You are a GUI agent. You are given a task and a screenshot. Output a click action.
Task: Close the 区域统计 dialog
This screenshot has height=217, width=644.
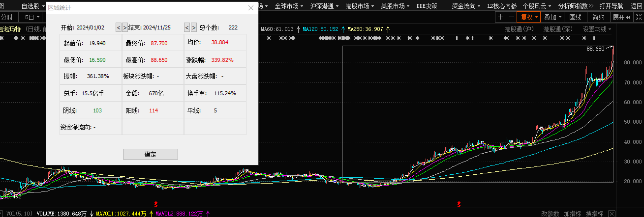(x=251, y=8)
